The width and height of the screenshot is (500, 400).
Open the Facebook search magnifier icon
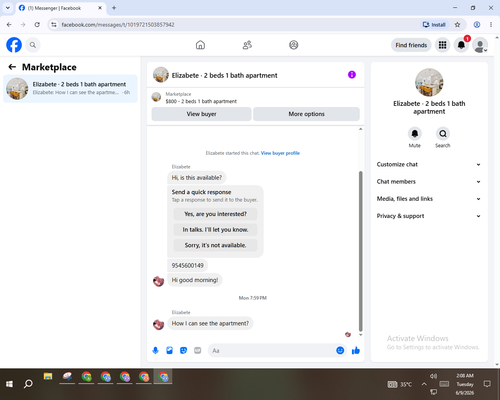[33, 45]
